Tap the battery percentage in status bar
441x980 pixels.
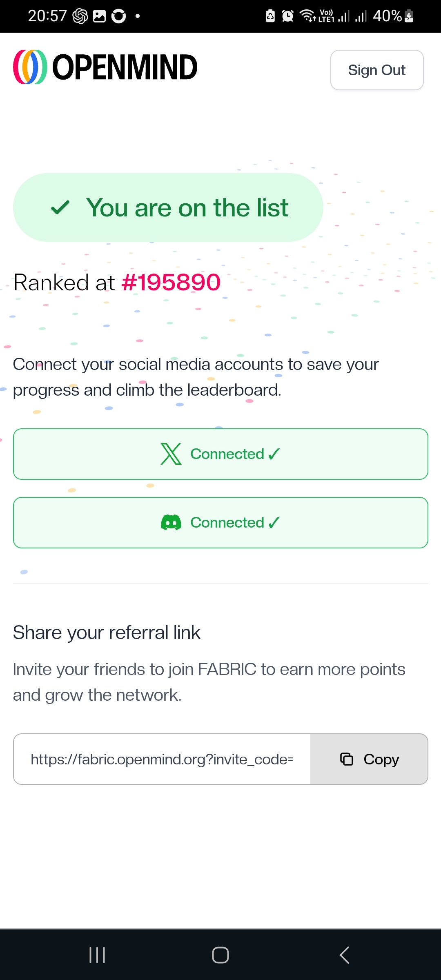pos(387,16)
